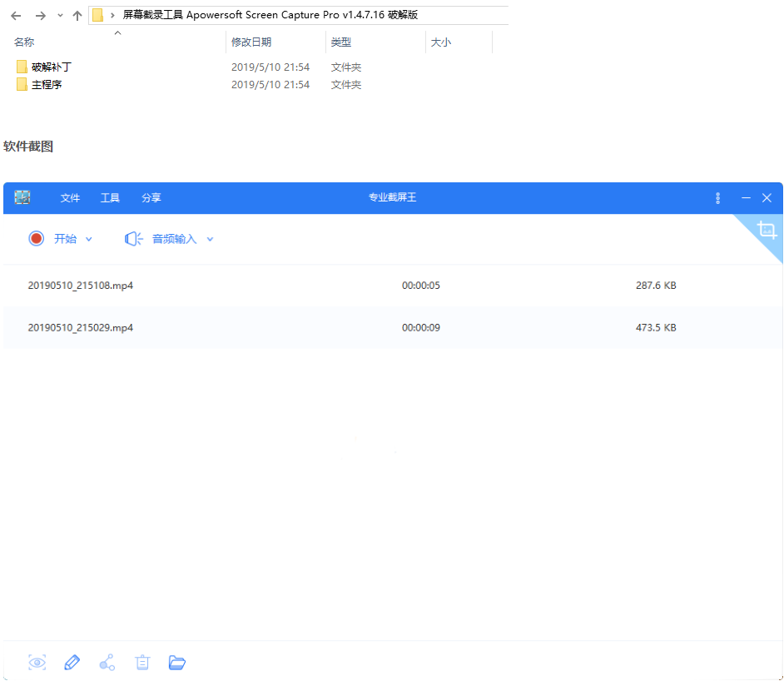Click the 专业截屏王 app logo icon
784x681 pixels.
tap(22, 198)
